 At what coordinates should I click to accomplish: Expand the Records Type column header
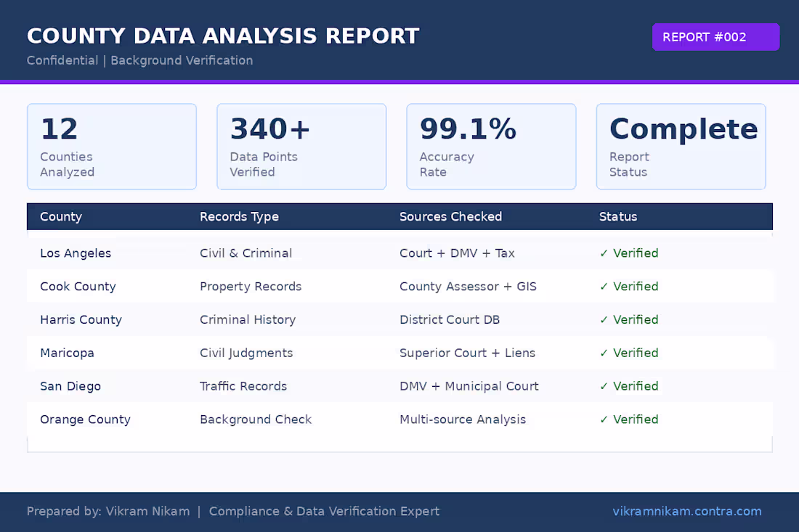pos(240,216)
